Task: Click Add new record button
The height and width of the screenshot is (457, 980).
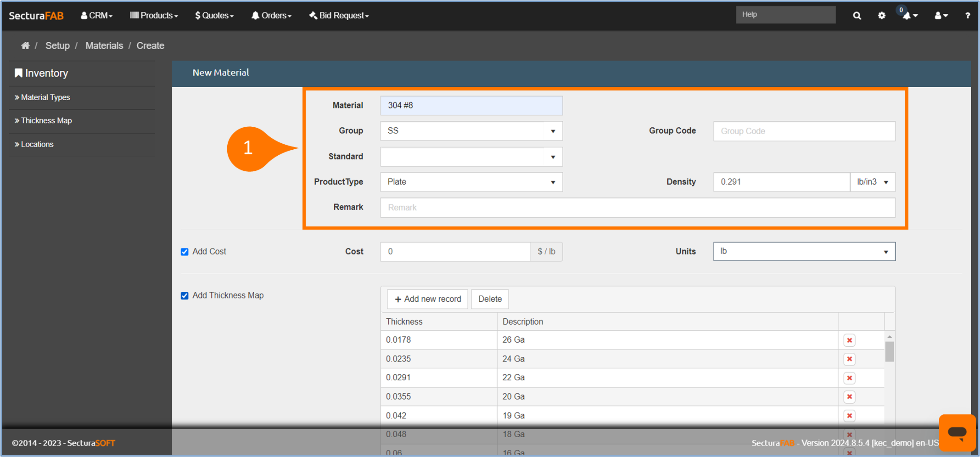Action: point(427,299)
